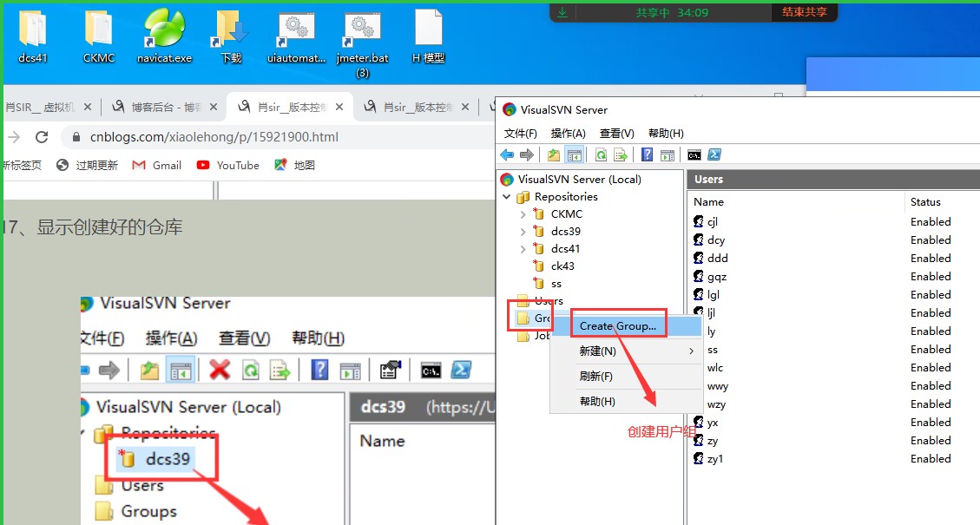Click the Forward arrow in VisualSVN toolbar

[x=527, y=154]
